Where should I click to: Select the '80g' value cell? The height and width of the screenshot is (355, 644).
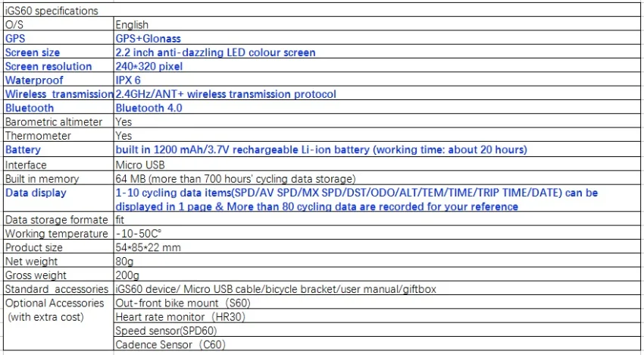pos(377,261)
